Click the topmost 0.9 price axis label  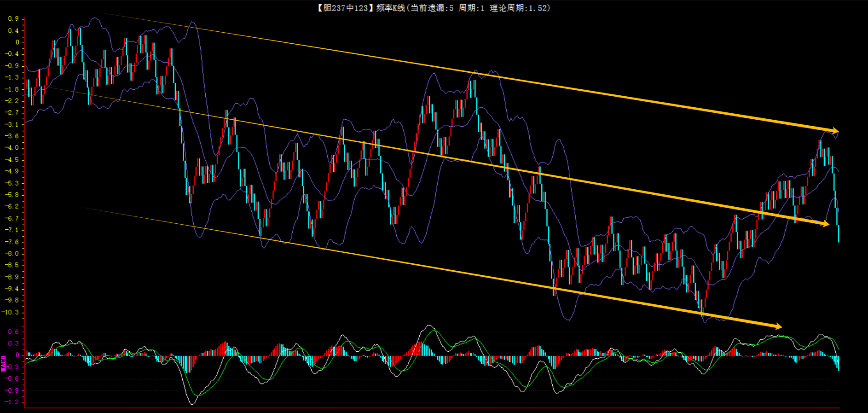point(13,19)
